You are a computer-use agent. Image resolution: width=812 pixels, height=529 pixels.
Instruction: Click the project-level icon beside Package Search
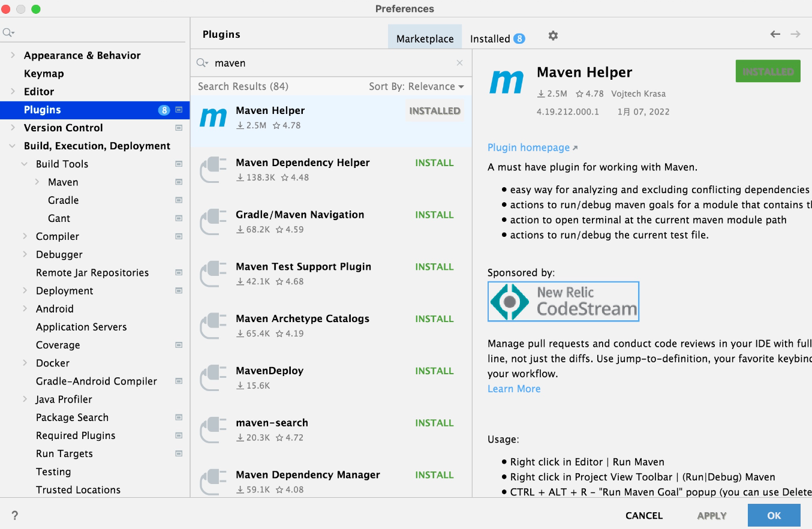pos(179,417)
